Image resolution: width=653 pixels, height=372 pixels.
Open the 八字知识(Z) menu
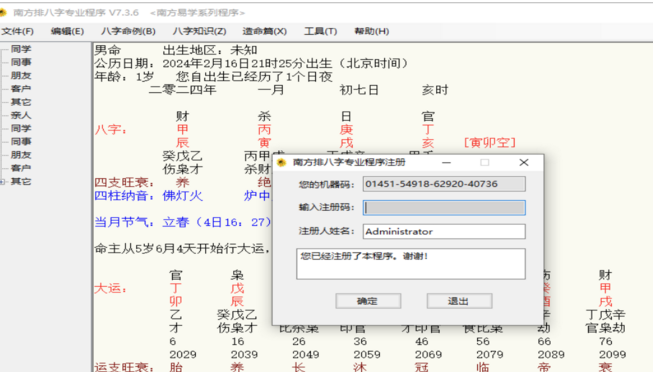[x=199, y=31]
